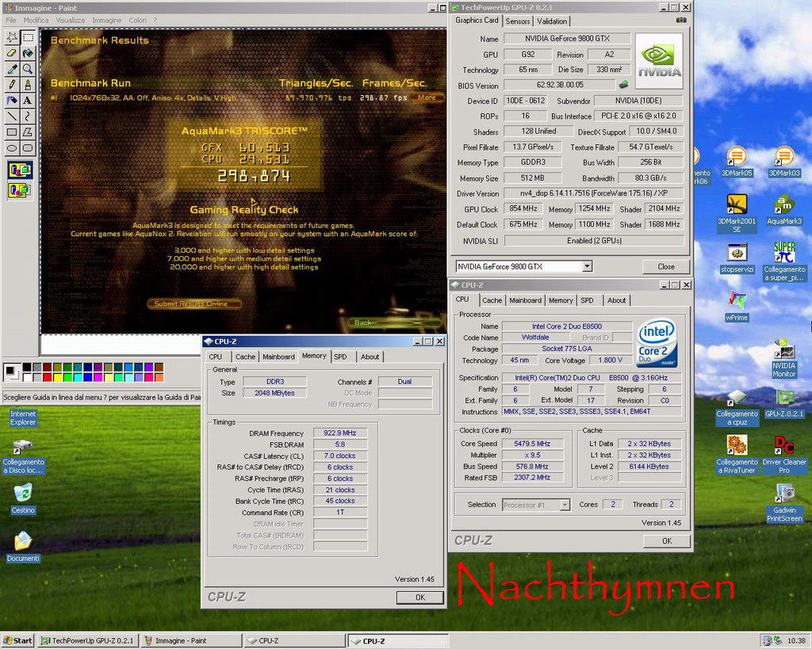812x649 pixels.
Task: Launch the AquaMark3 desktop icon
Action: click(784, 210)
